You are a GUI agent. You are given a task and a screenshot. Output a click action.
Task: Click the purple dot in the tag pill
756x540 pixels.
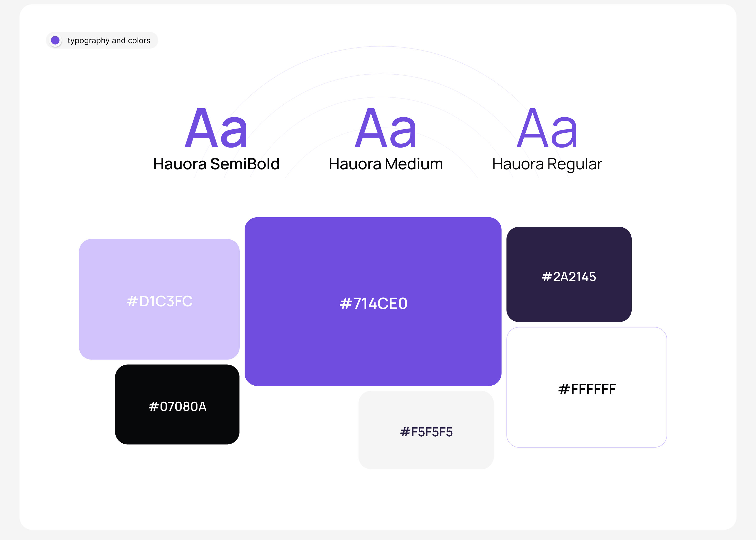tap(55, 40)
